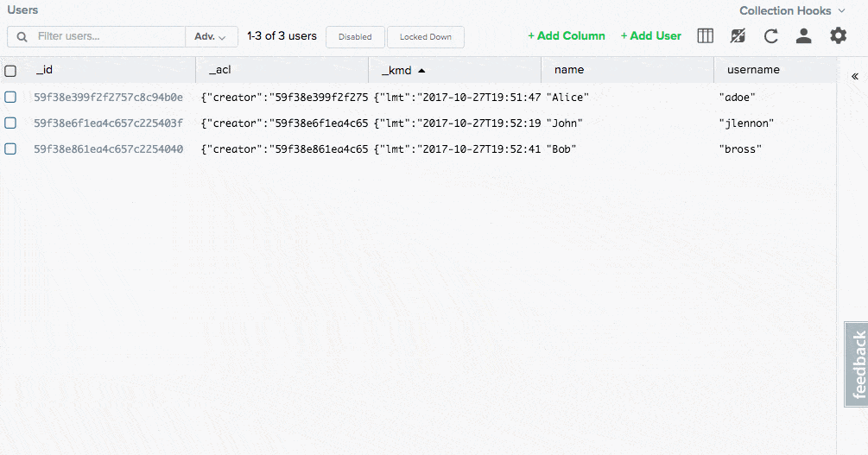The width and height of the screenshot is (868, 455).
Task: Select all rows with header checkbox
Action: [x=10, y=71]
